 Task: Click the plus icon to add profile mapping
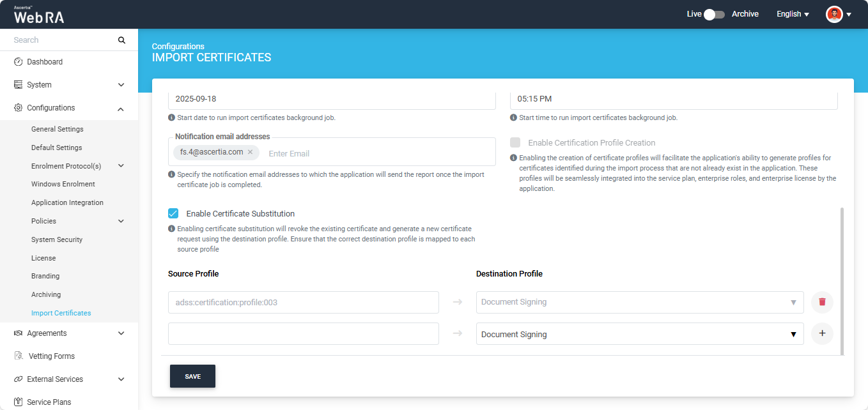[822, 333]
